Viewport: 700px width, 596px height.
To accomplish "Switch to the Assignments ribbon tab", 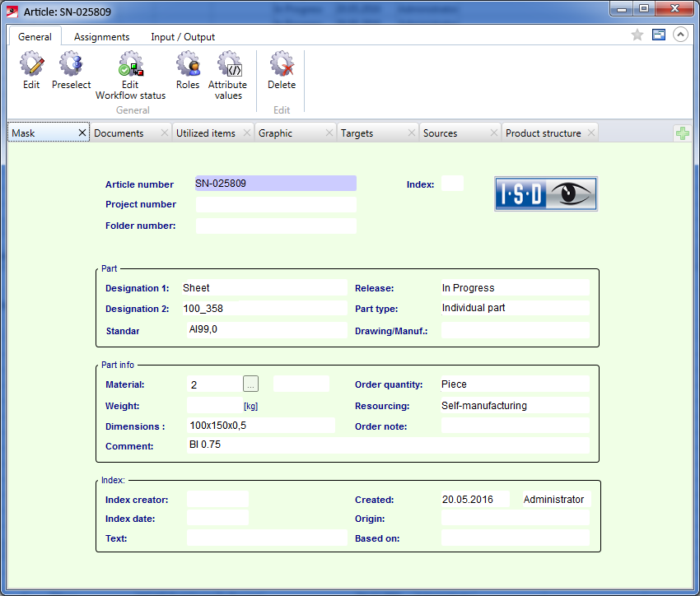I will click(x=101, y=37).
